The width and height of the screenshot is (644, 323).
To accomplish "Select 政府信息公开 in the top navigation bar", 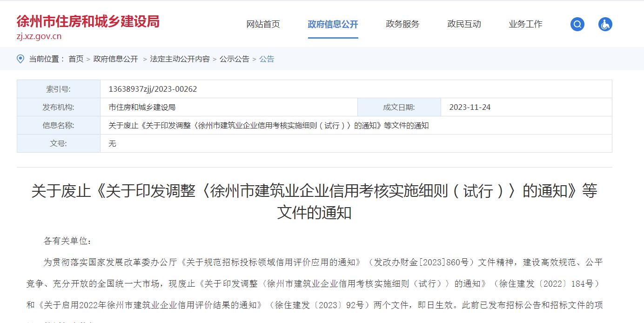I will [333, 24].
